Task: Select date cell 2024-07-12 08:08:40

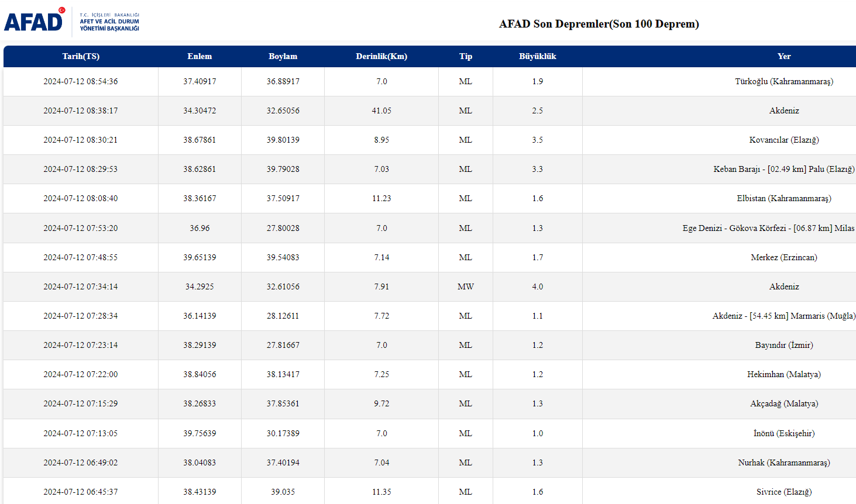Action: pos(81,198)
